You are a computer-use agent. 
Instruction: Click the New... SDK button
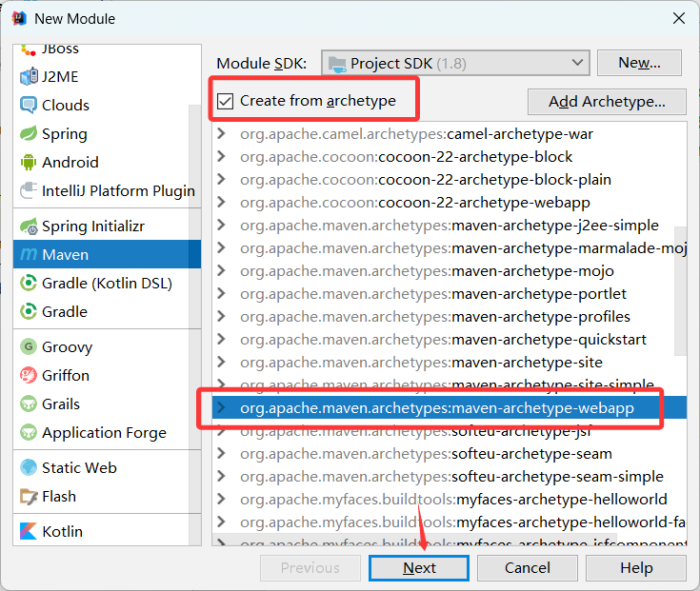click(x=639, y=63)
